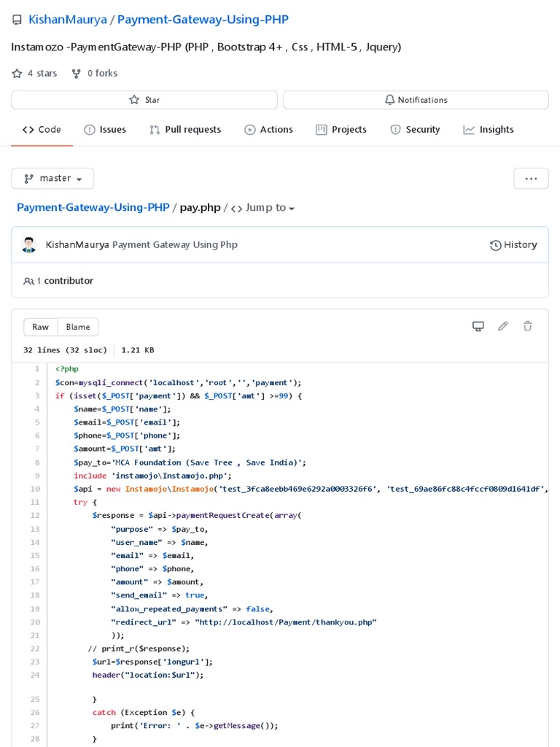Open the Pull requests tab
This screenshot has height=747, width=560.
point(185,130)
